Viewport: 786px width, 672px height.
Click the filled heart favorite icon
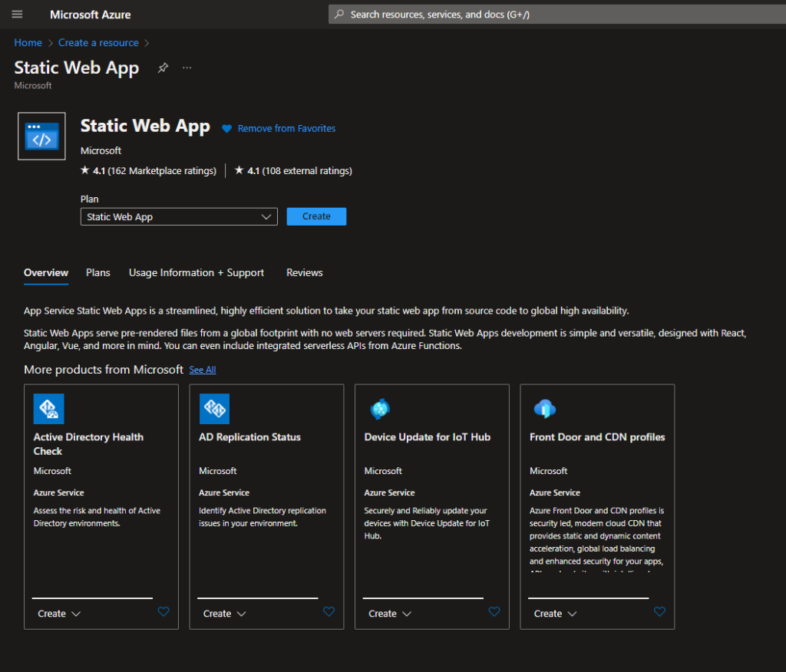(226, 129)
